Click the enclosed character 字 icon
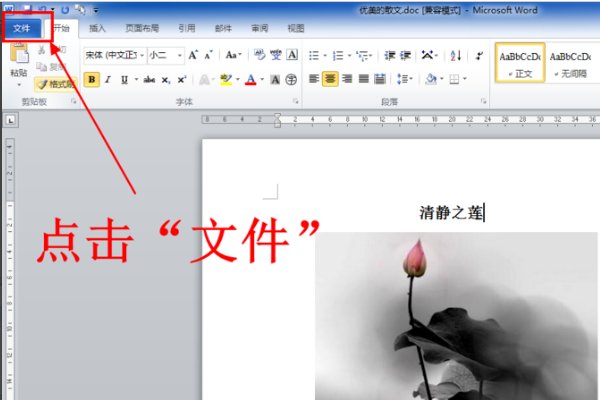This screenshot has height=400, width=600. (291, 80)
